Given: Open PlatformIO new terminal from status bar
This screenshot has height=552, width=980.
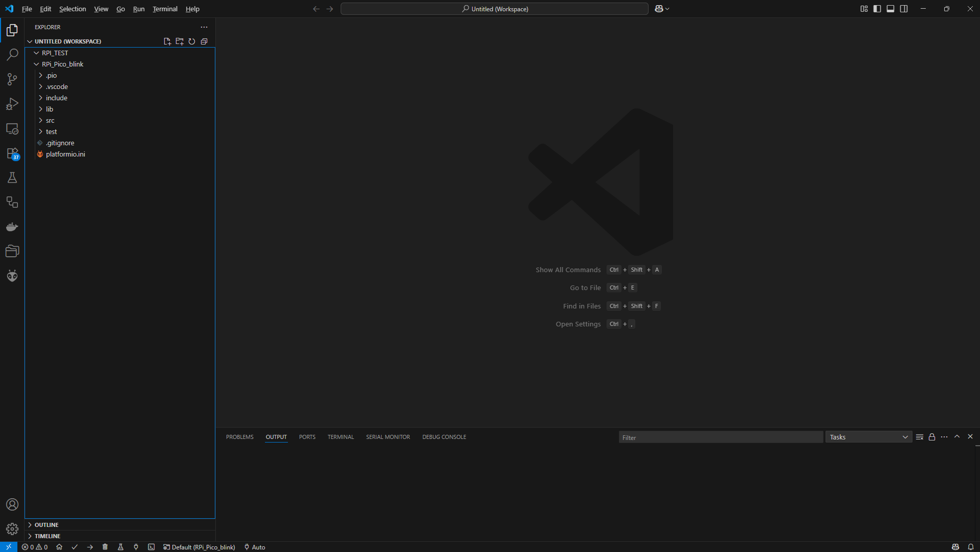Looking at the screenshot, I should click(x=151, y=547).
